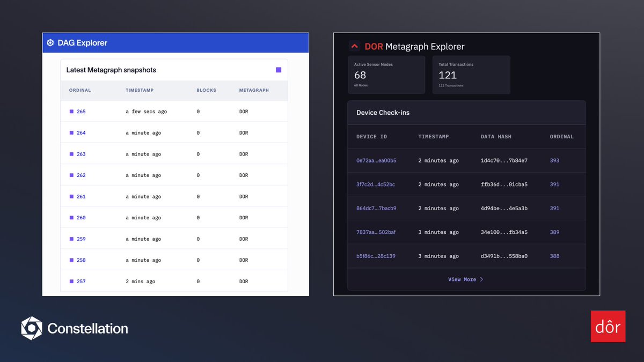Click the ORDINAL header in Device Check-ins
Viewport: 644px width, 362px height.
pos(561,137)
